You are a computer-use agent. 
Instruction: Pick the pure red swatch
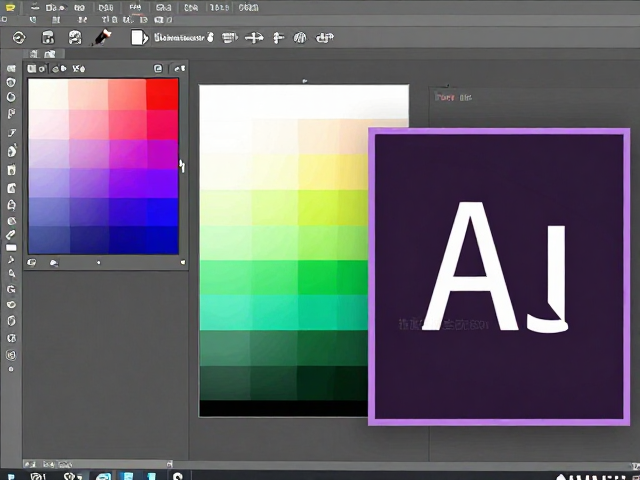(x=162, y=94)
